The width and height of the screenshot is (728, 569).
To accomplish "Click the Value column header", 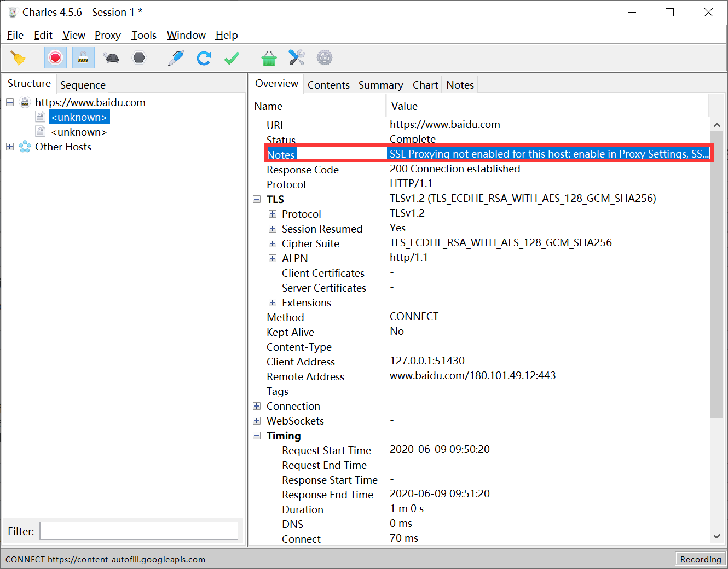I will pyautogui.click(x=547, y=106).
